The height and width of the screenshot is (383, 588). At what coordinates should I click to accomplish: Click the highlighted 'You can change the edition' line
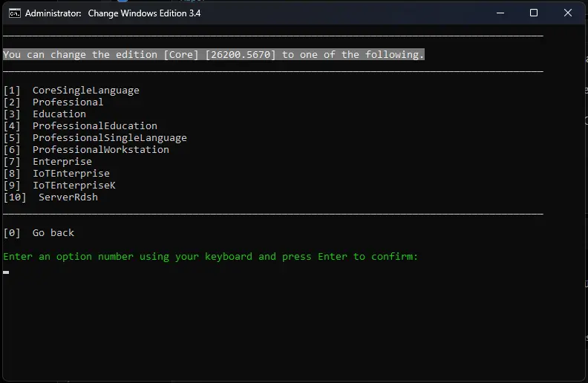[214, 55]
